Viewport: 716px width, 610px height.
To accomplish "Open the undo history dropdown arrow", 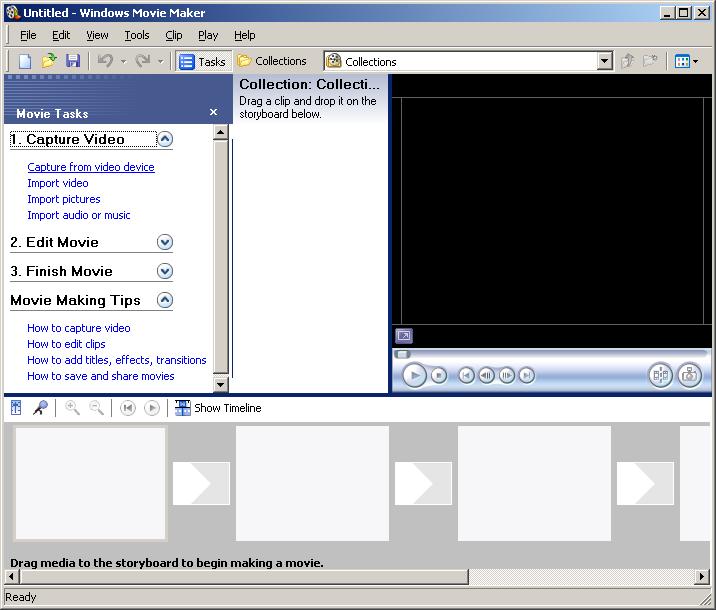I will [123, 62].
